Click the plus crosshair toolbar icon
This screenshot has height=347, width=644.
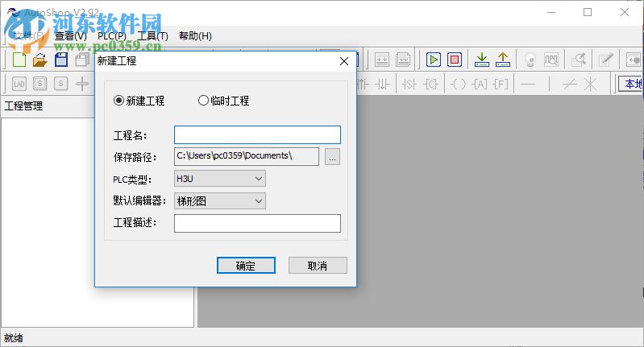[82, 84]
